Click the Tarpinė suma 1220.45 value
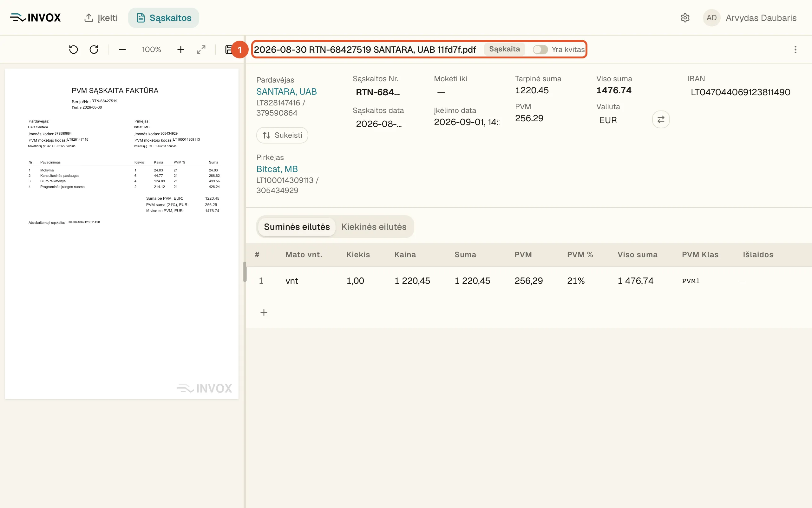The width and height of the screenshot is (812, 508). [532, 90]
